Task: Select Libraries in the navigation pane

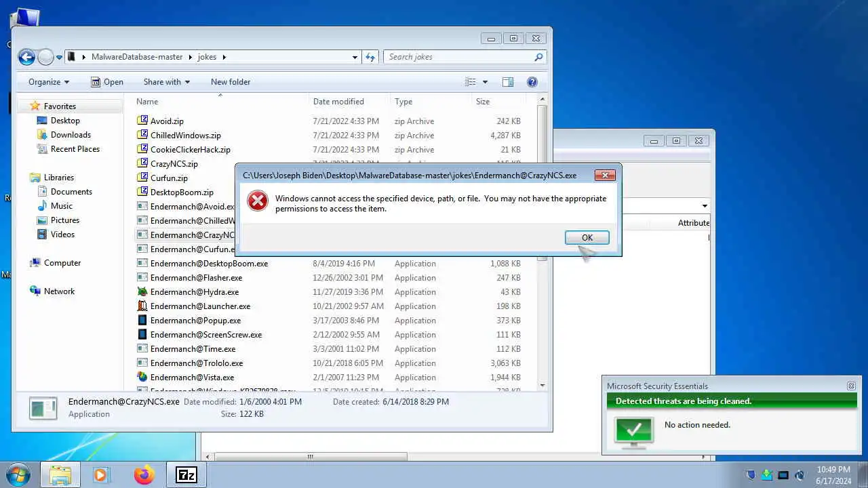Action: tap(58, 178)
